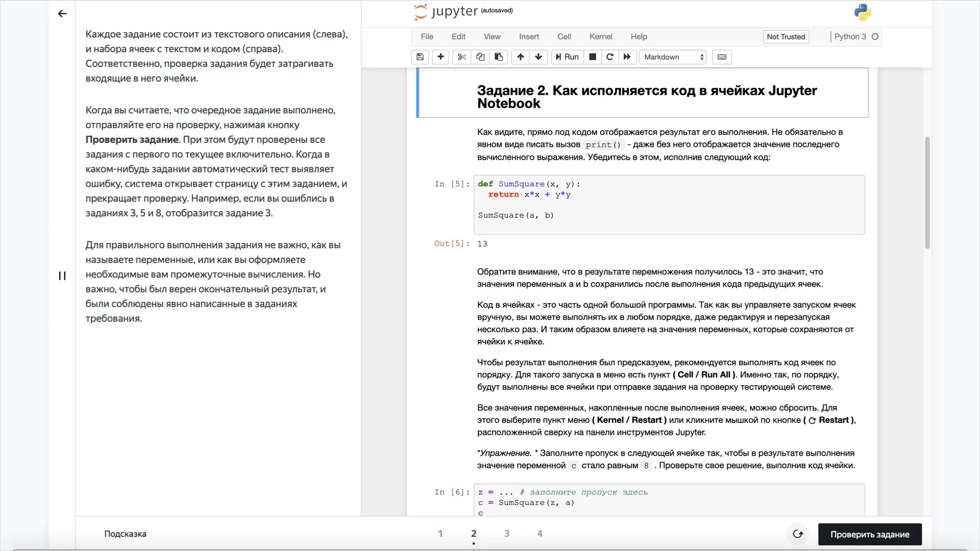Click the 'In [6]:' prompt label
The image size is (980, 551).
[452, 492]
